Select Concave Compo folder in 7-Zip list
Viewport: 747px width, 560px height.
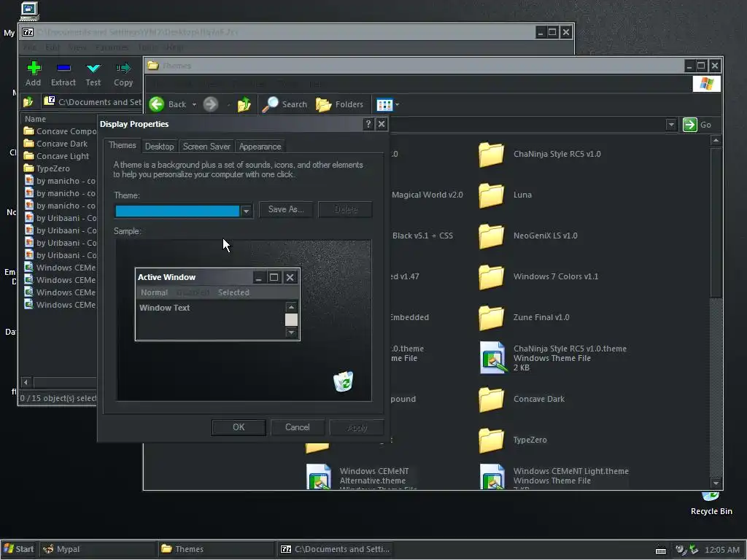pyautogui.click(x=60, y=131)
